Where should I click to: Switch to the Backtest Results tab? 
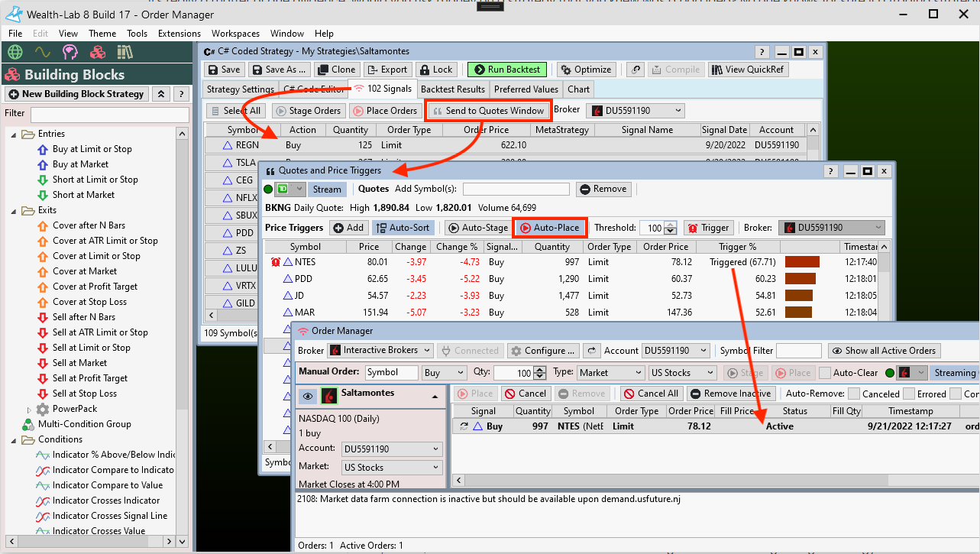tap(452, 89)
